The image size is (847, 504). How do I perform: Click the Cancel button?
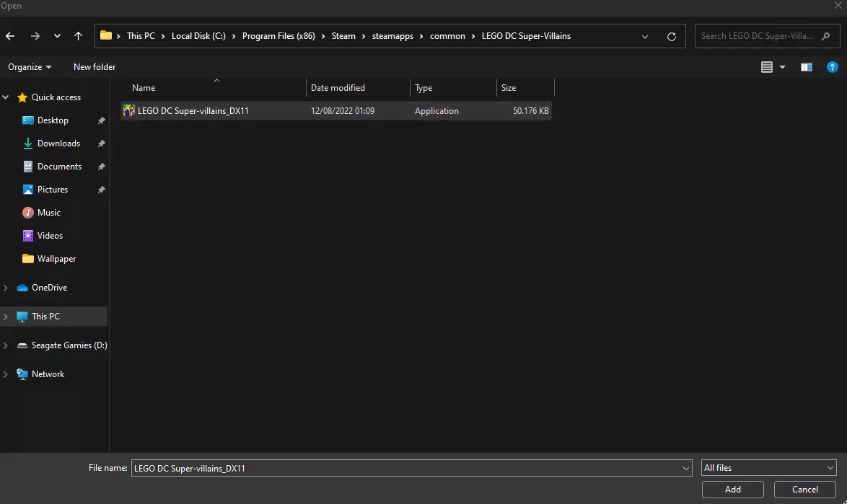coord(805,490)
